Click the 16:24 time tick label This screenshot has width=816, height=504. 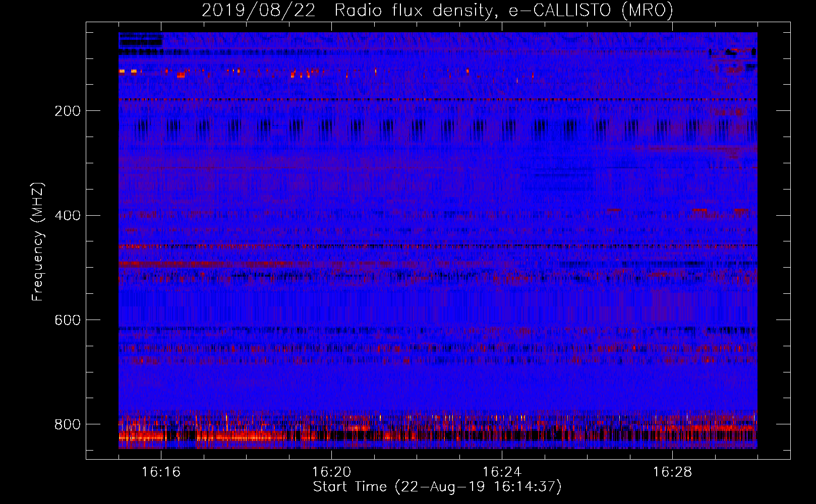(502, 472)
